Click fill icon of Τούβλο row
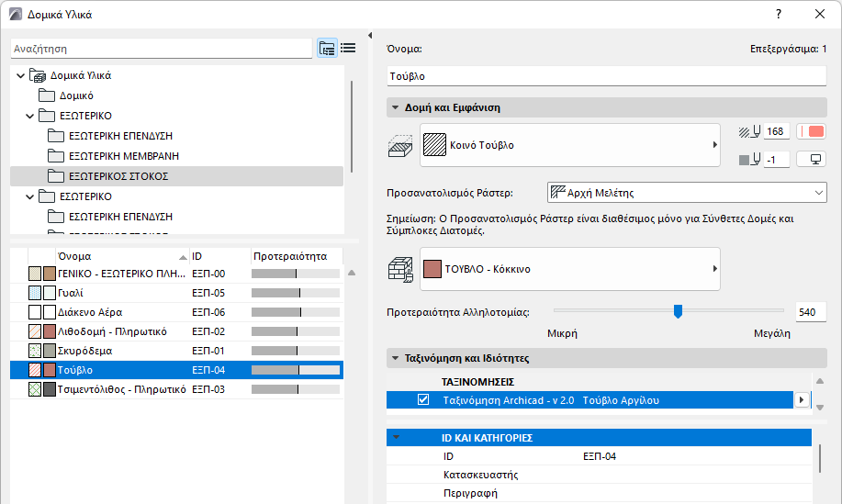This screenshot has height=504, width=842. point(35,370)
